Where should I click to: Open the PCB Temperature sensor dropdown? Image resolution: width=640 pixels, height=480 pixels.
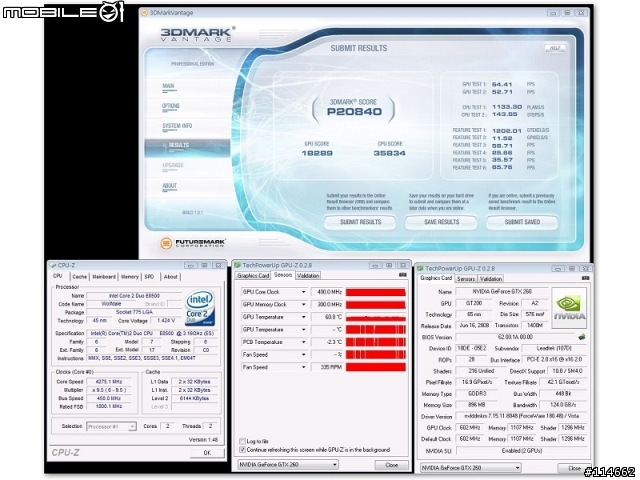click(303, 342)
